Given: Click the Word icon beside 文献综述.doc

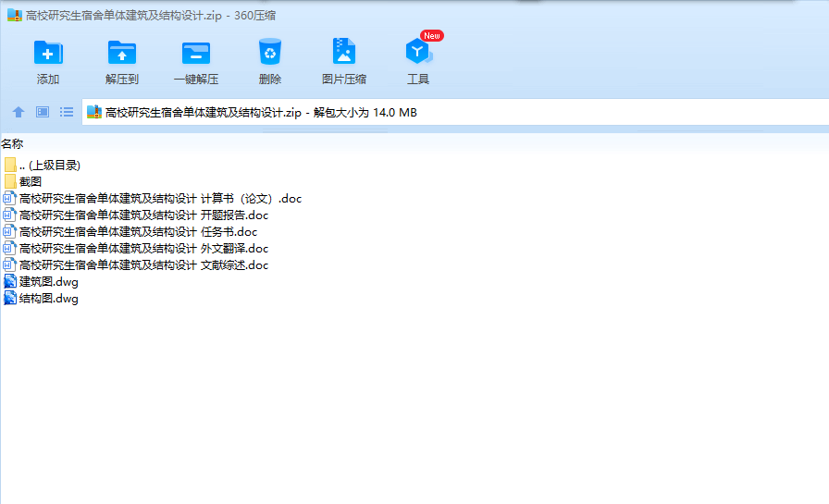Looking at the screenshot, I should pyautogui.click(x=9, y=265).
